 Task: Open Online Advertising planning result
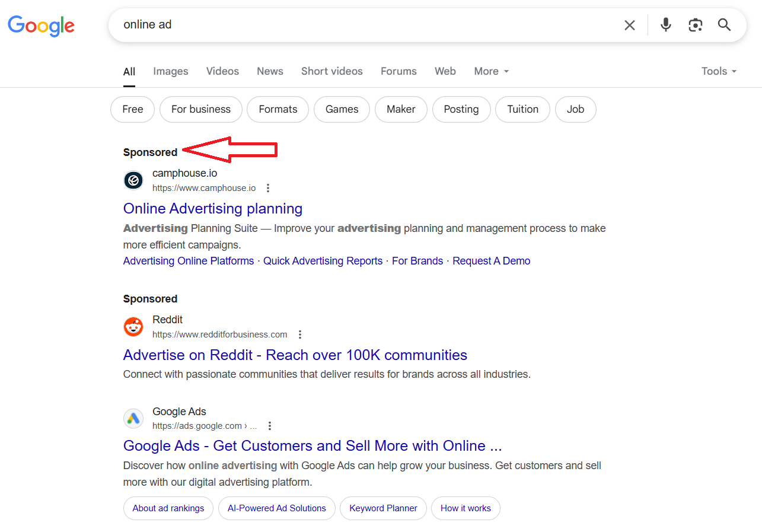(213, 209)
